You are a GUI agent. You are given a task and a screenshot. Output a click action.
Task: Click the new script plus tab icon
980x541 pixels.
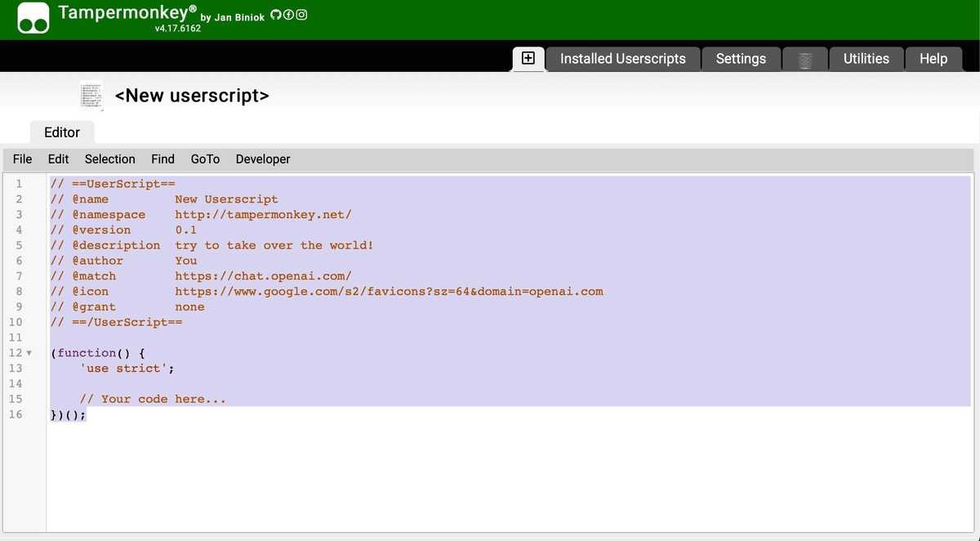click(528, 58)
